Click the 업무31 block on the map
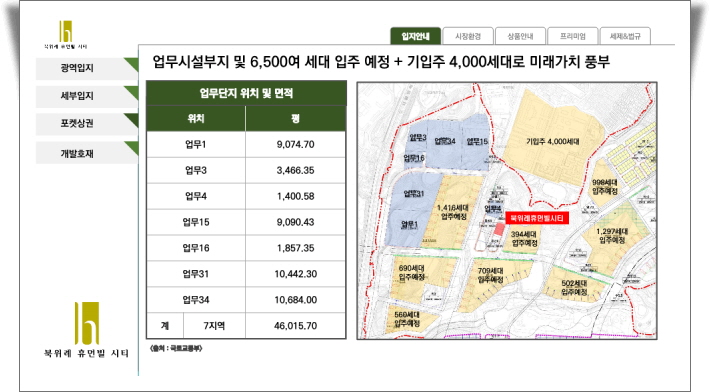Image resolution: width=710 pixels, height=392 pixels. (x=414, y=194)
